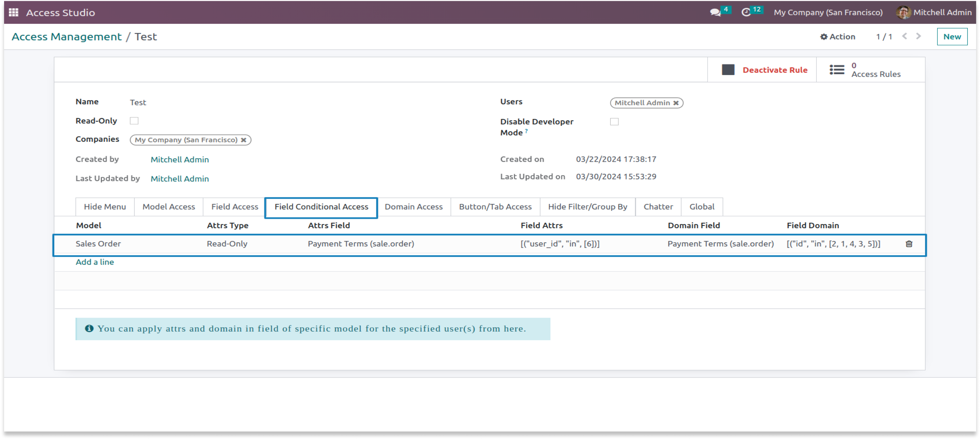Image resolution: width=980 pixels, height=439 pixels.
Task: Open the conversations chat bubble icon
Action: tap(715, 12)
